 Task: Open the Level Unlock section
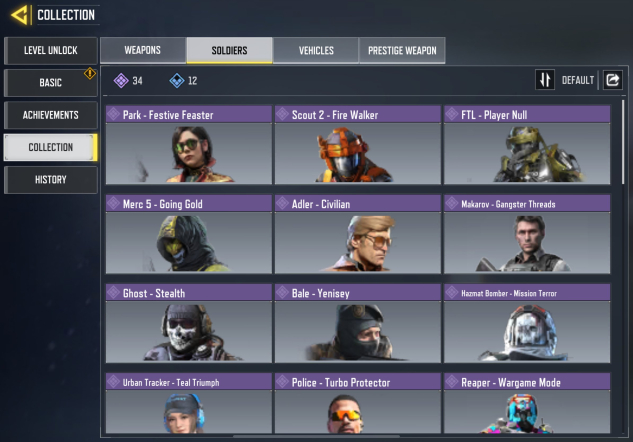click(50, 50)
